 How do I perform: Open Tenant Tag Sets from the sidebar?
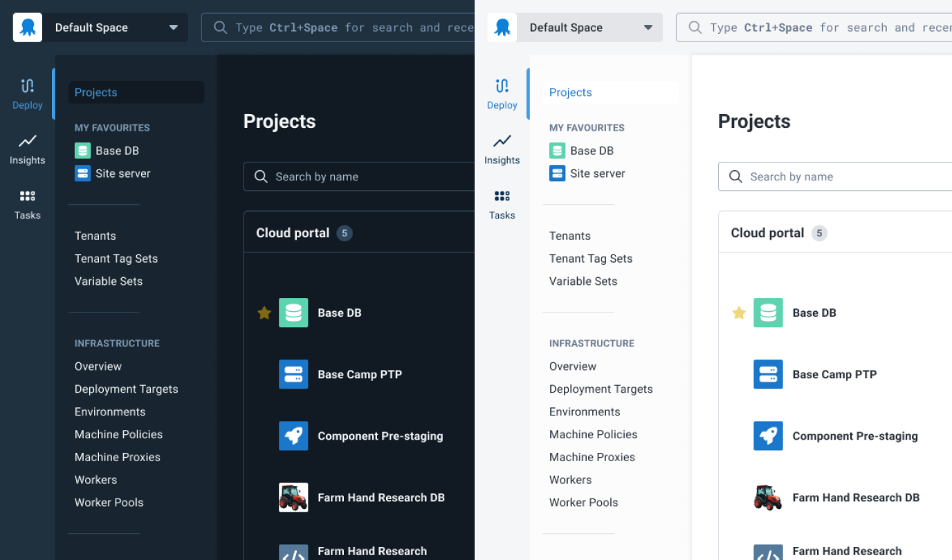[116, 258]
